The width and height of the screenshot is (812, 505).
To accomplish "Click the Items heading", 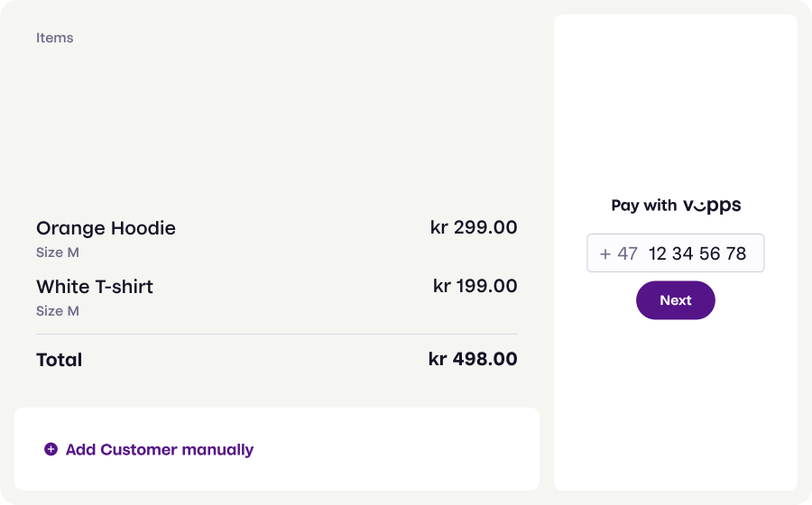I will tap(55, 38).
